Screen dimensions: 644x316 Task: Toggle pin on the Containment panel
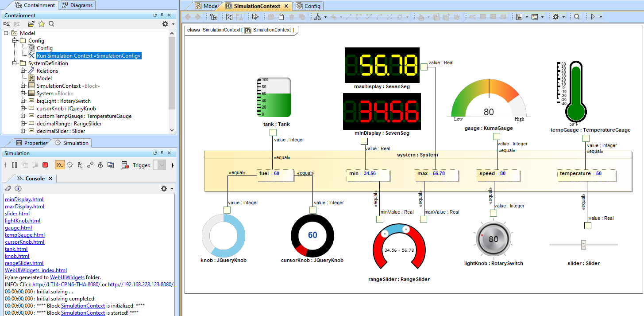tap(162, 16)
